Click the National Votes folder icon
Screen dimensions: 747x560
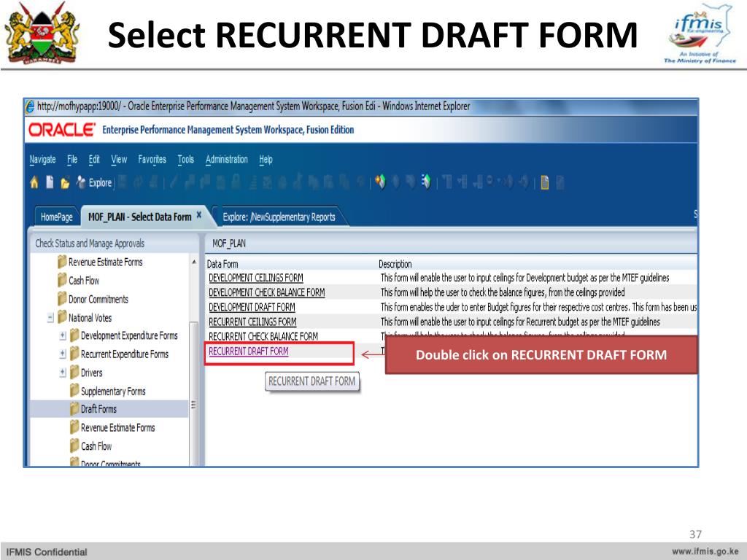62,316
